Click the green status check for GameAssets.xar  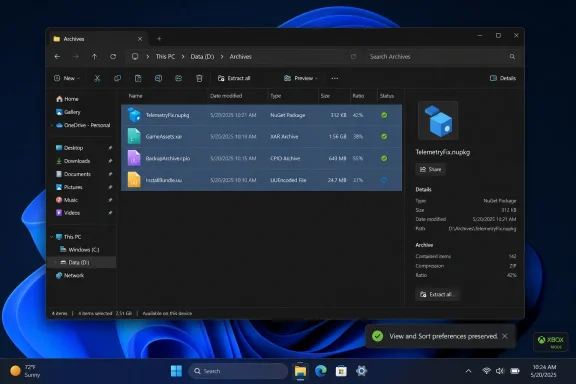click(x=384, y=136)
